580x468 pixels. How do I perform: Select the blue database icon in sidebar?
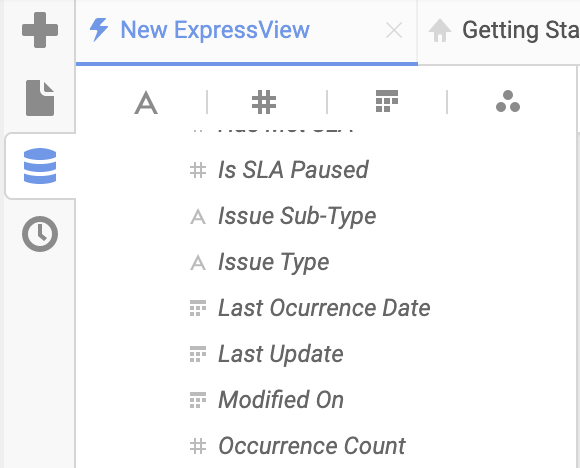click(x=40, y=166)
